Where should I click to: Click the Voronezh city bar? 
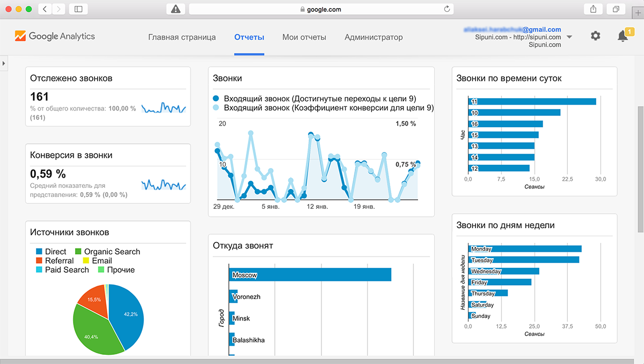(233, 296)
